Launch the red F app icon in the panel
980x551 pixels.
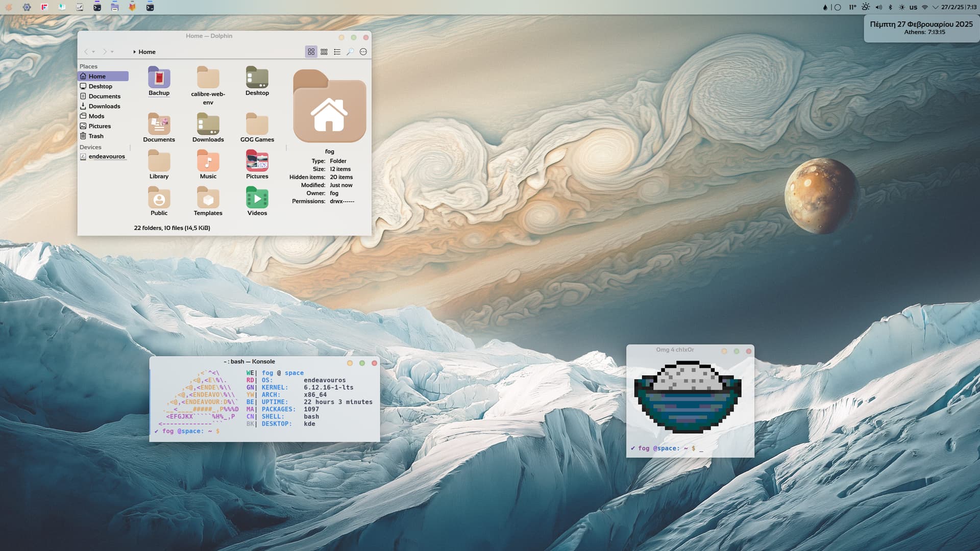click(44, 7)
